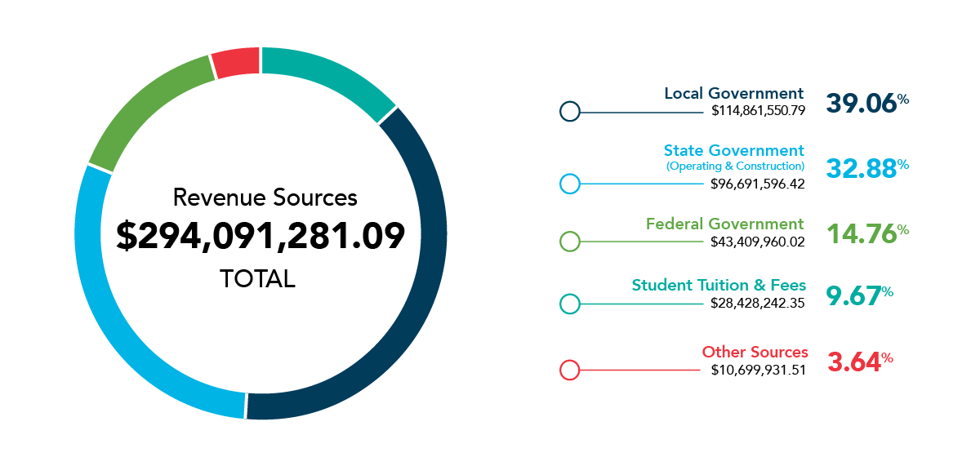Click the 'TOTAL' caption in the donut

click(x=257, y=278)
